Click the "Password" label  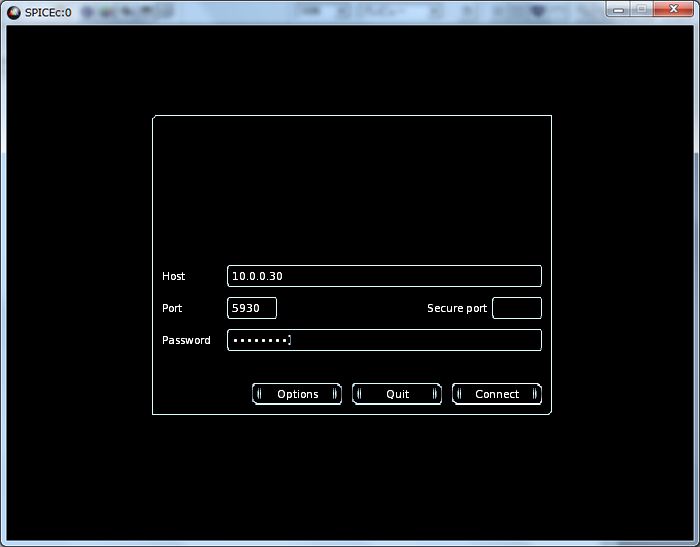click(x=186, y=340)
